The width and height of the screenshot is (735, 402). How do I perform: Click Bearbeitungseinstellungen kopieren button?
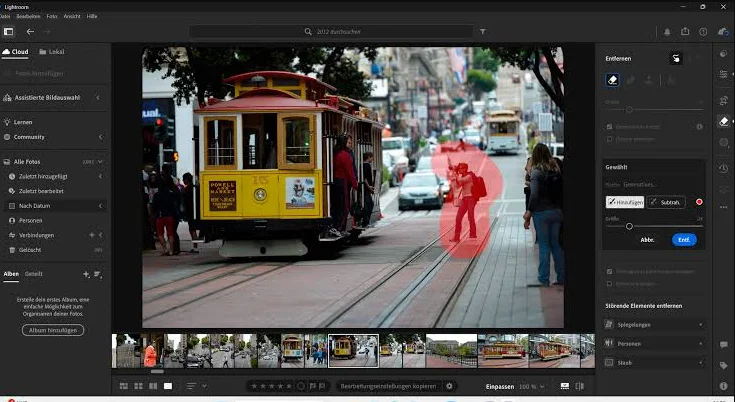[x=388, y=386]
